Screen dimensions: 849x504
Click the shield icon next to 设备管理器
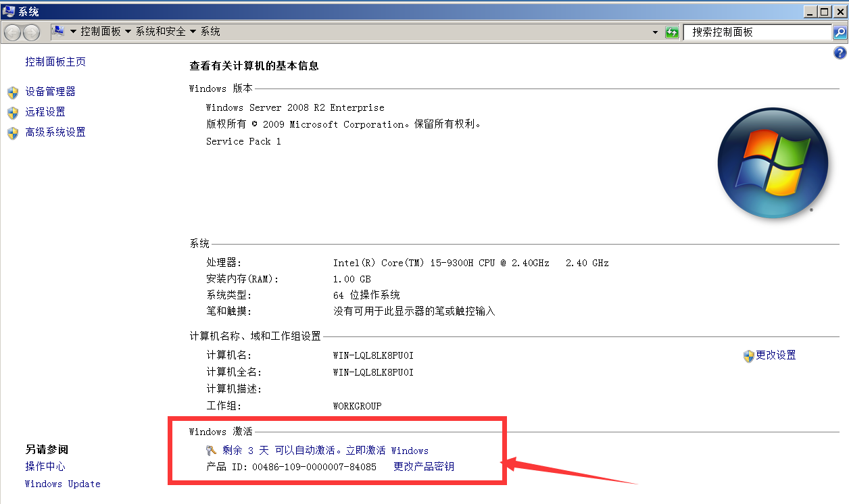point(12,93)
